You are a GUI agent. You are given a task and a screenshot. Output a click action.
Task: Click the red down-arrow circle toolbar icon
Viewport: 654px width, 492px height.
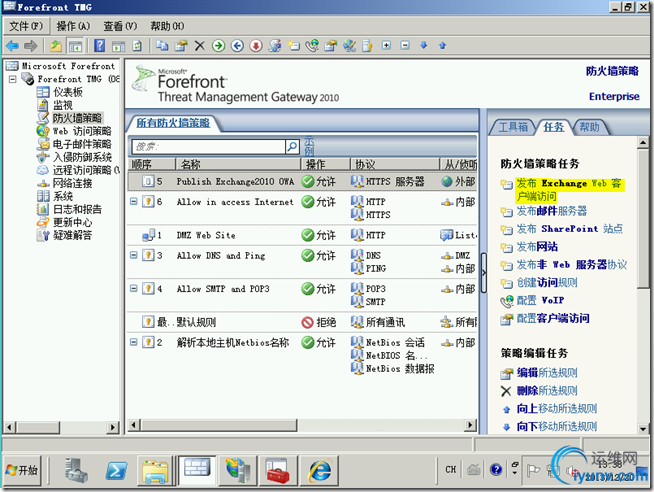[x=256, y=45]
